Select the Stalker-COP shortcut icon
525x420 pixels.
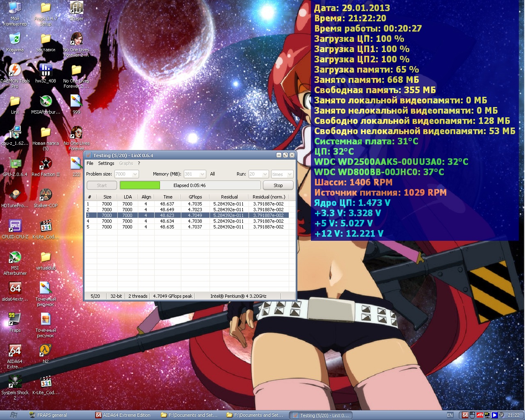pos(46,198)
